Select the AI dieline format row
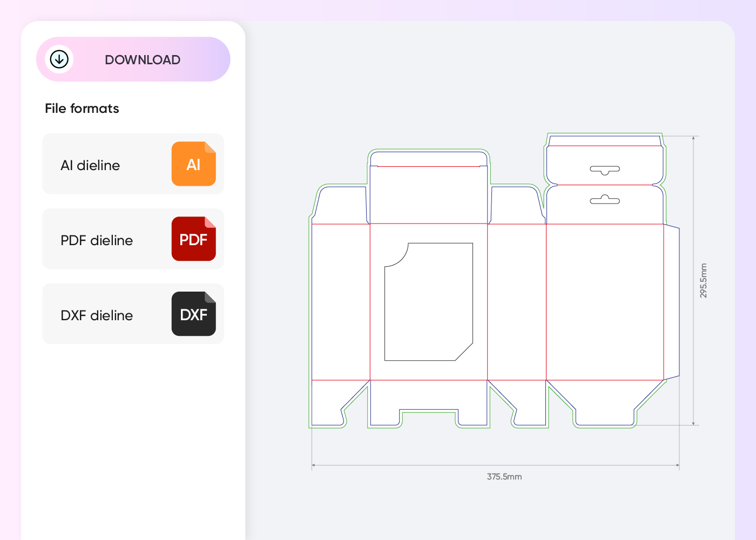Image resolution: width=756 pixels, height=540 pixels. [133, 164]
